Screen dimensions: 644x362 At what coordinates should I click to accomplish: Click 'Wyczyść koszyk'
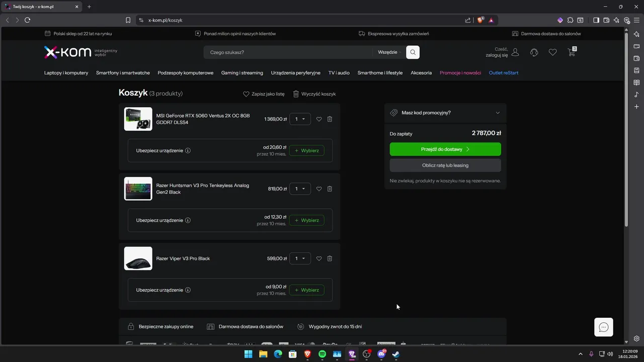click(x=314, y=94)
